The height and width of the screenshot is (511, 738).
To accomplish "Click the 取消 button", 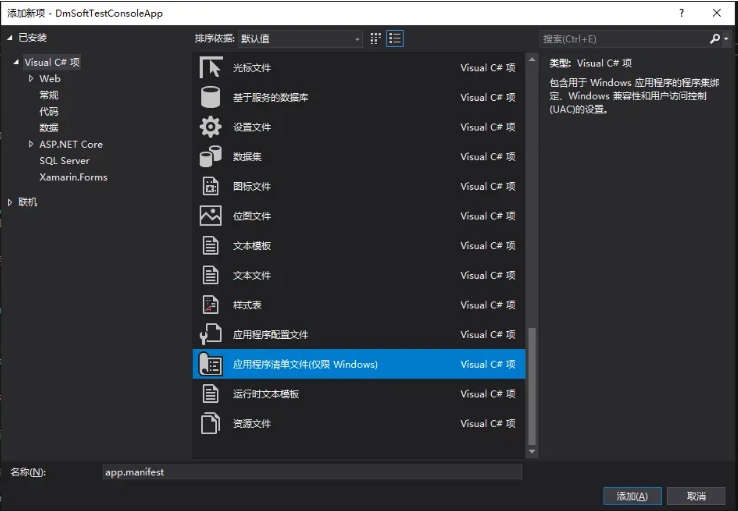I will pos(697,496).
